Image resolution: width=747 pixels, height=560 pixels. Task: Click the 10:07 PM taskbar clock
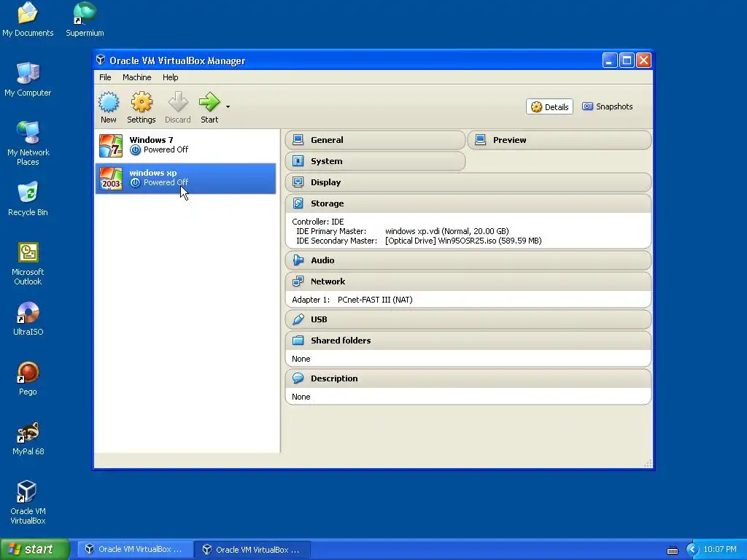tap(720, 550)
